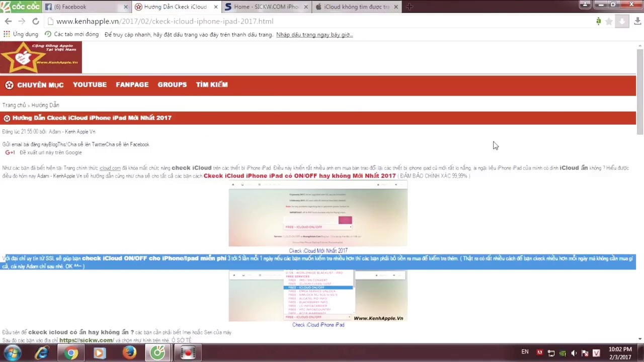Select the Hướng Dẫn Ckeck iCloud tab
Viewport: 644px width, 362px height.
175,7
